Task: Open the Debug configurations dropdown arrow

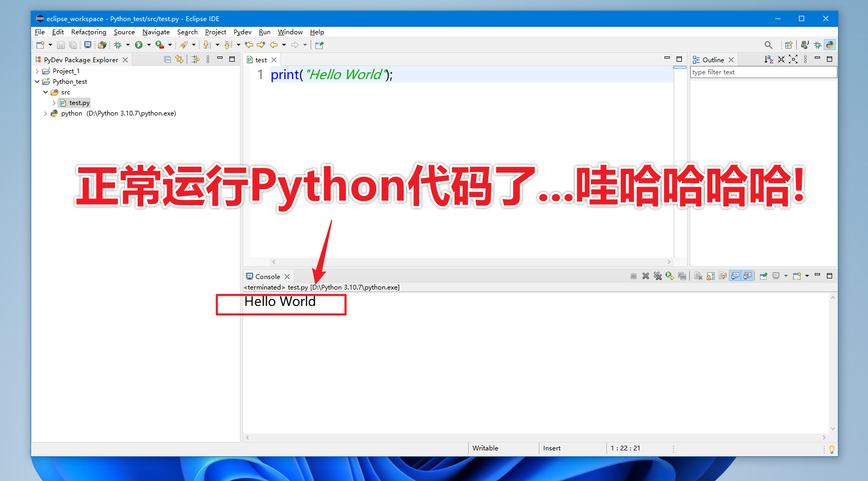Action: pyautogui.click(x=128, y=45)
